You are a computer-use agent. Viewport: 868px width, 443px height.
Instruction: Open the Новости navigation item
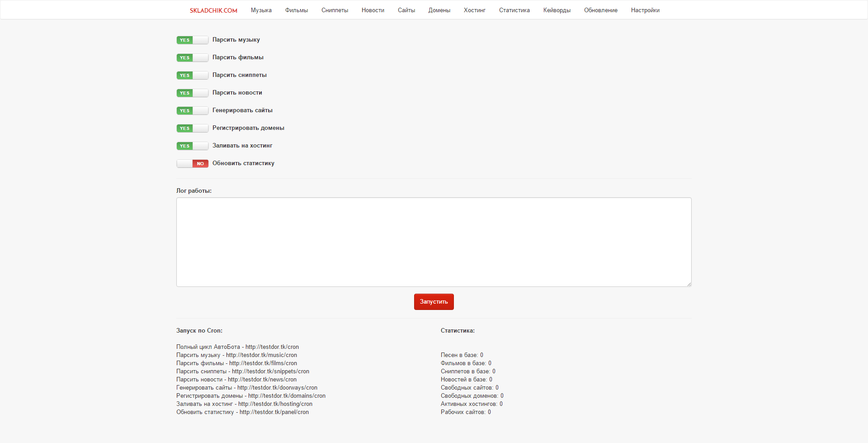(x=373, y=10)
